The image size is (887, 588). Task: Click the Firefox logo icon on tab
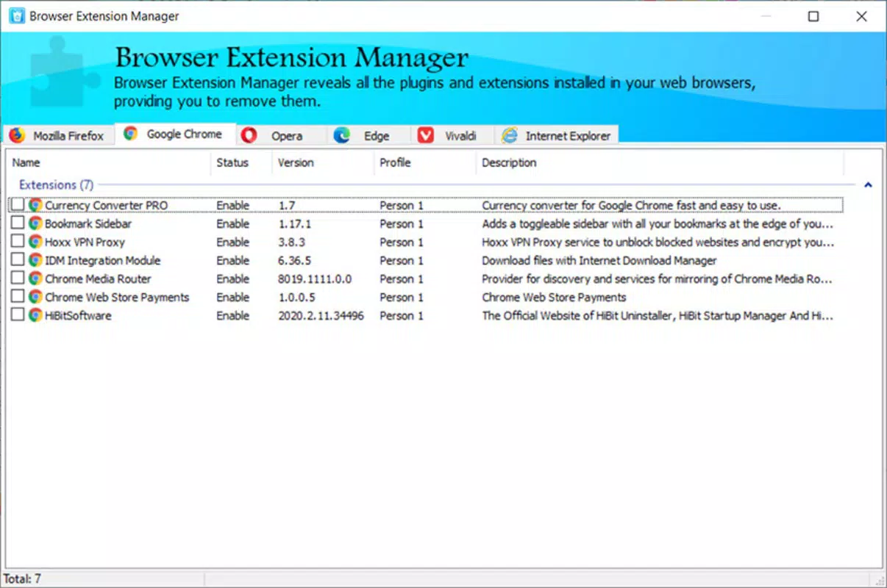click(x=17, y=135)
